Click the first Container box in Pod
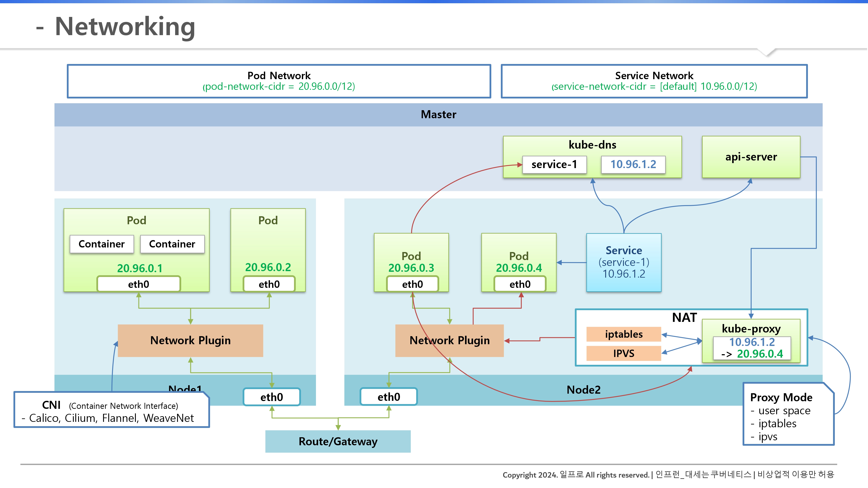The height and width of the screenshot is (488, 868). tap(101, 244)
